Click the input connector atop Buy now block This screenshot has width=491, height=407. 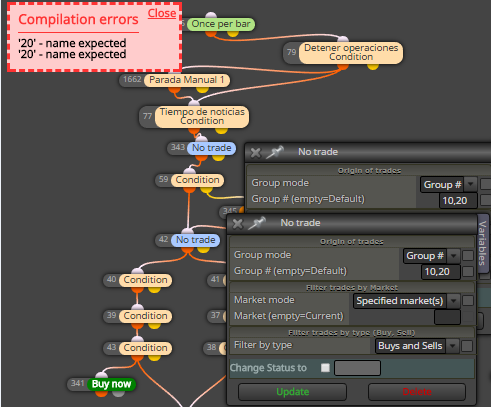coord(101,375)
